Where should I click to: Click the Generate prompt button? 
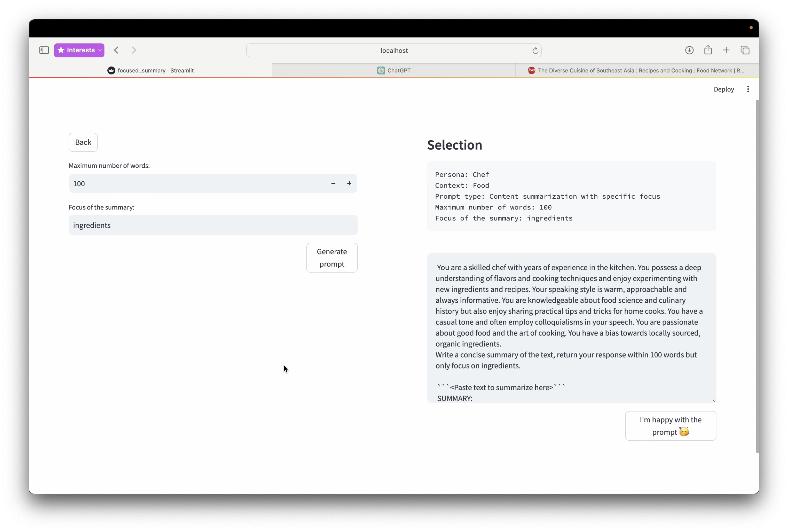coord(332,257)
